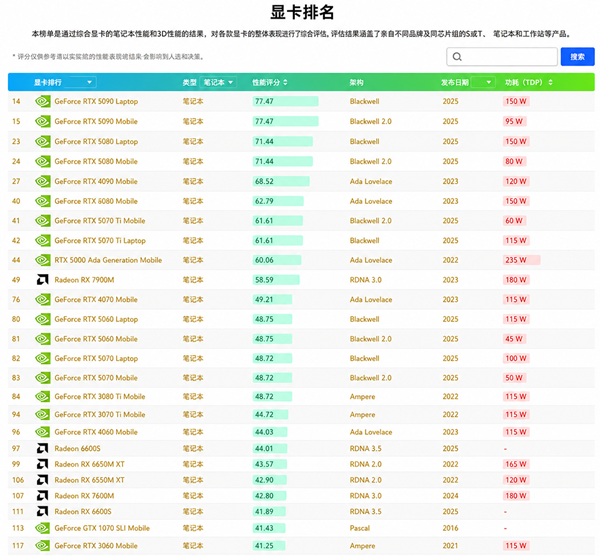600x556 pixels.
Task: Open GeForce RTX 5090 Mobile link
Action: coord(96,121)
